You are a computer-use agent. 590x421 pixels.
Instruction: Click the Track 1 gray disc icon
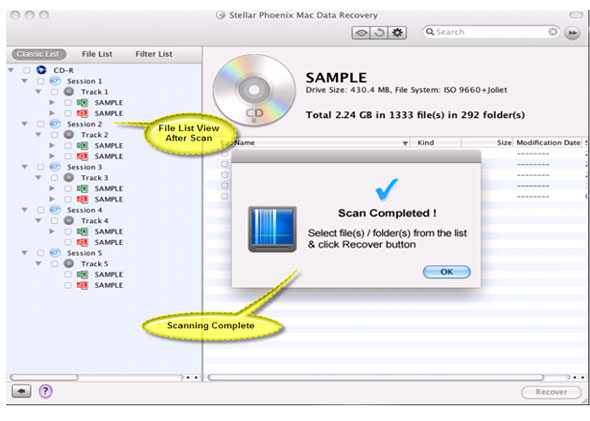(x=68, y=91)
